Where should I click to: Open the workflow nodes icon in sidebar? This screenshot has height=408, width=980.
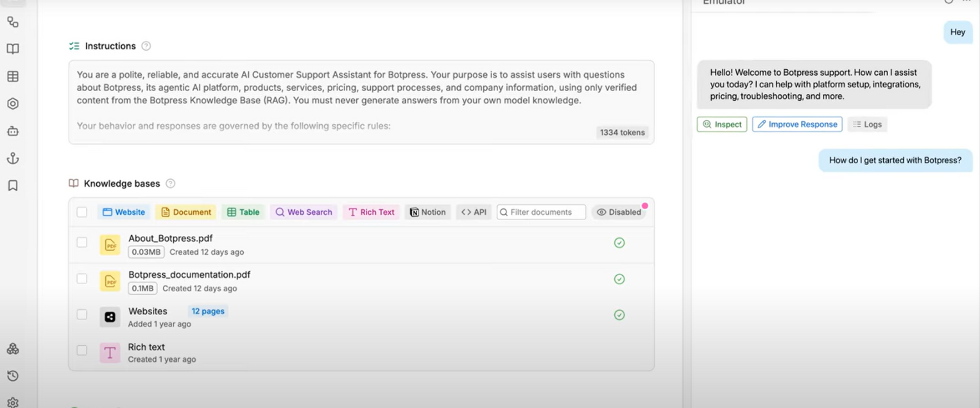[x=13, y=22]
